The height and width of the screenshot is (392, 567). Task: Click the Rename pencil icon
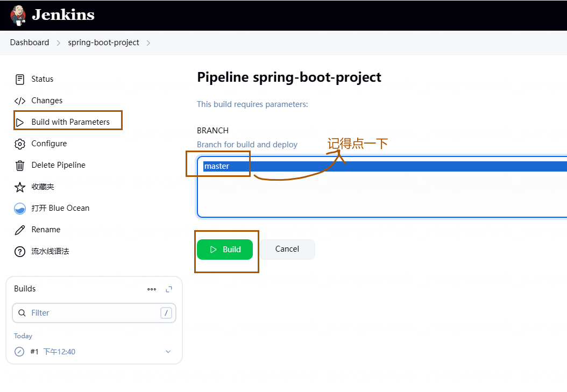pos(20,230)
